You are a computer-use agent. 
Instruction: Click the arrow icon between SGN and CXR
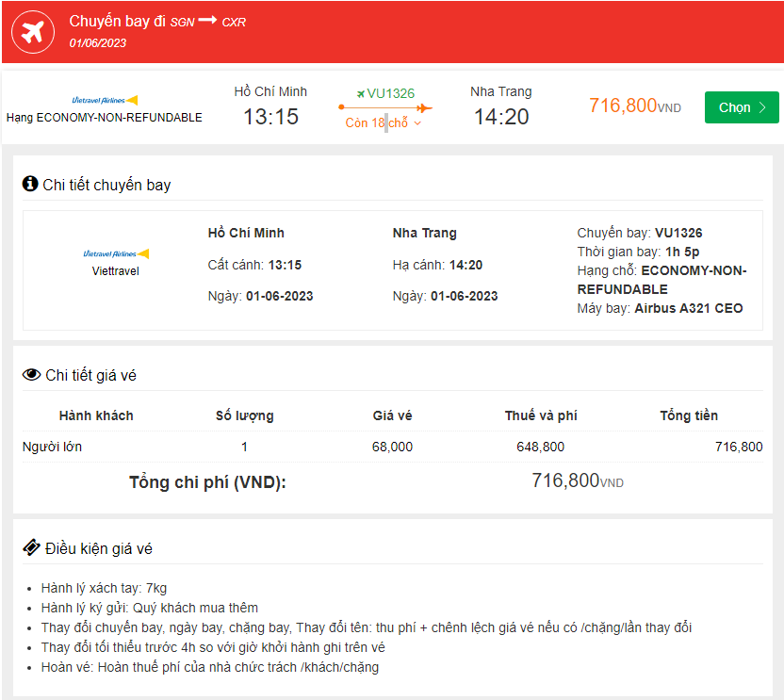tap(208, 21)
